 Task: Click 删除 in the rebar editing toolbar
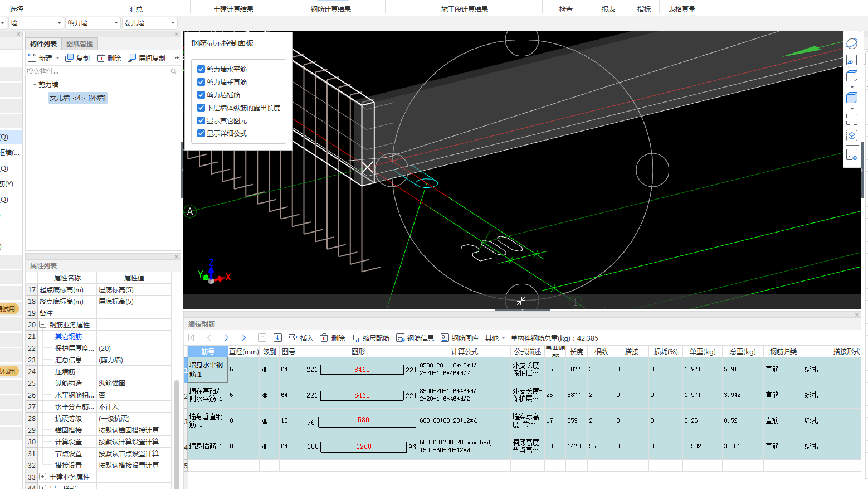pos(332,338)
